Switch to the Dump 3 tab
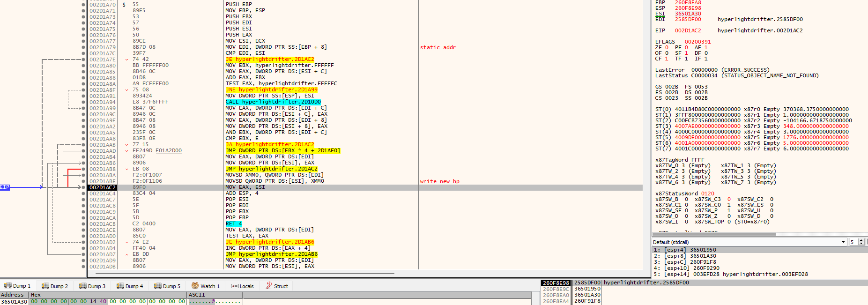The width and height of the screenshot is (868, 305). coord(92,286)
